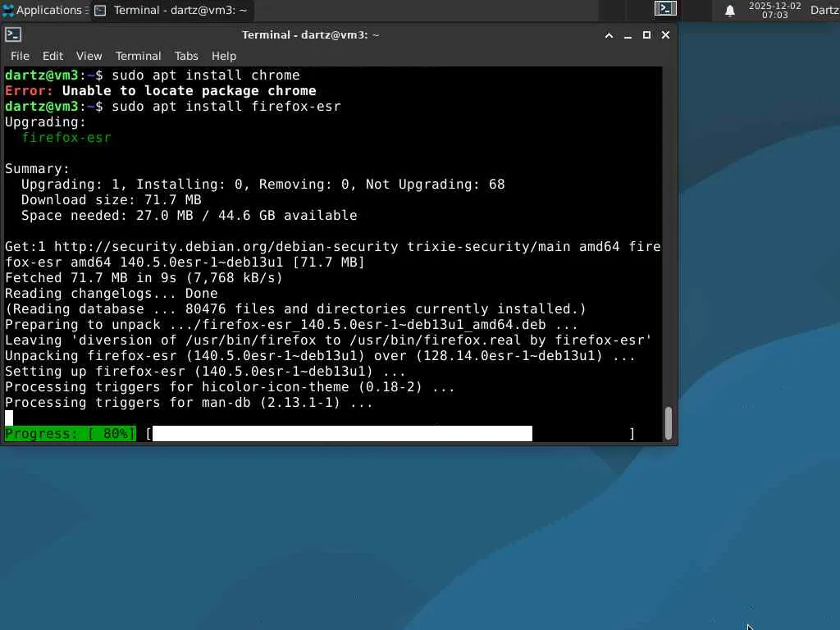
Task: Click the 'Processing triggers for man-db' line
Action: [189, 402]
